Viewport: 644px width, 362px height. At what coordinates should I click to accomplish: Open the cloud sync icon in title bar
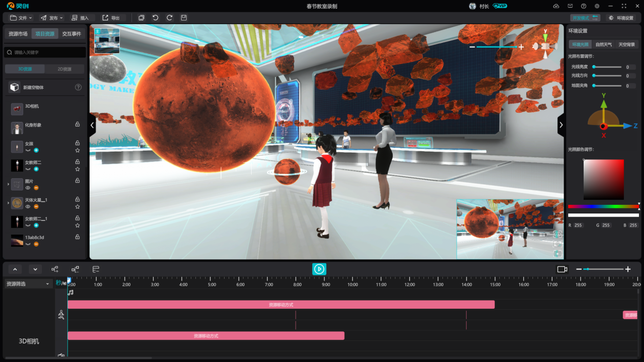(557, 6)
